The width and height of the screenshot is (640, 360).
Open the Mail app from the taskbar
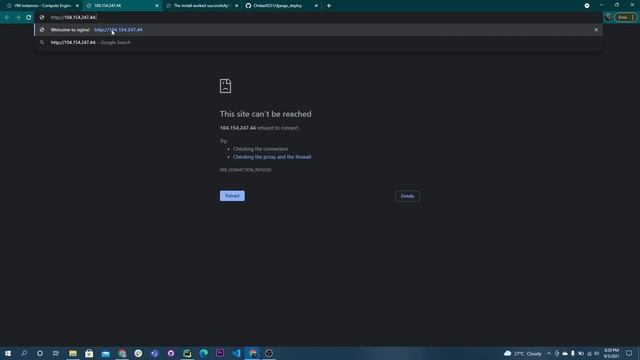tap(105, 353)
